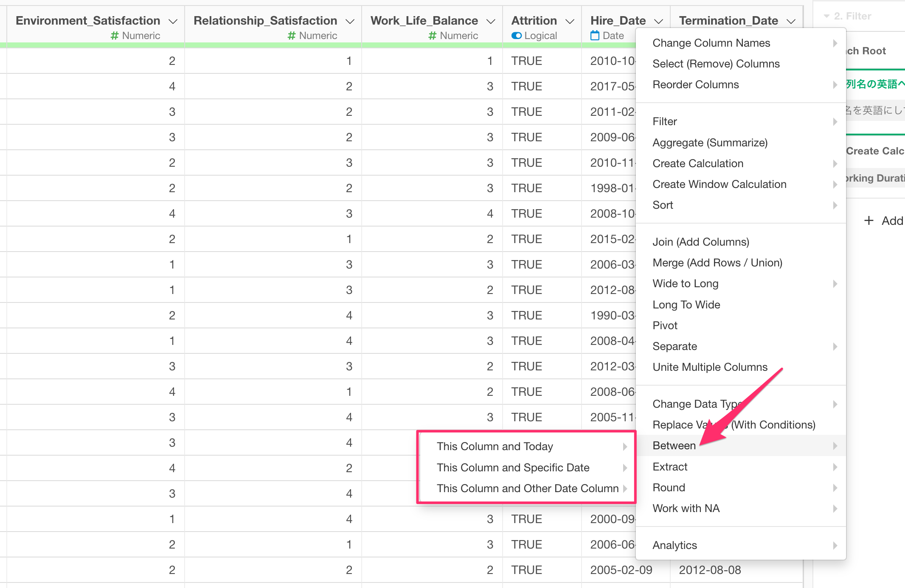905x588 pixels.
Task: Click the Logical type toggle icon under Attrition
Action: (516, 36)
